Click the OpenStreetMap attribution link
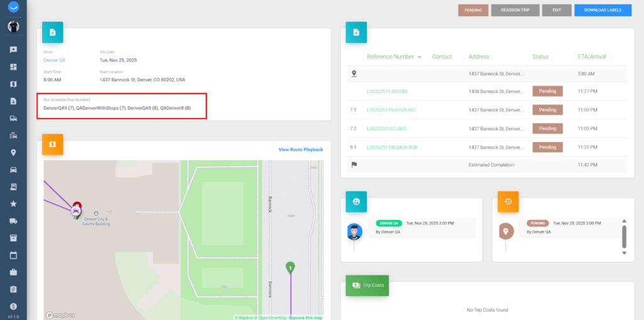Screen dimensions: 644x320 [x=272, y=318]
